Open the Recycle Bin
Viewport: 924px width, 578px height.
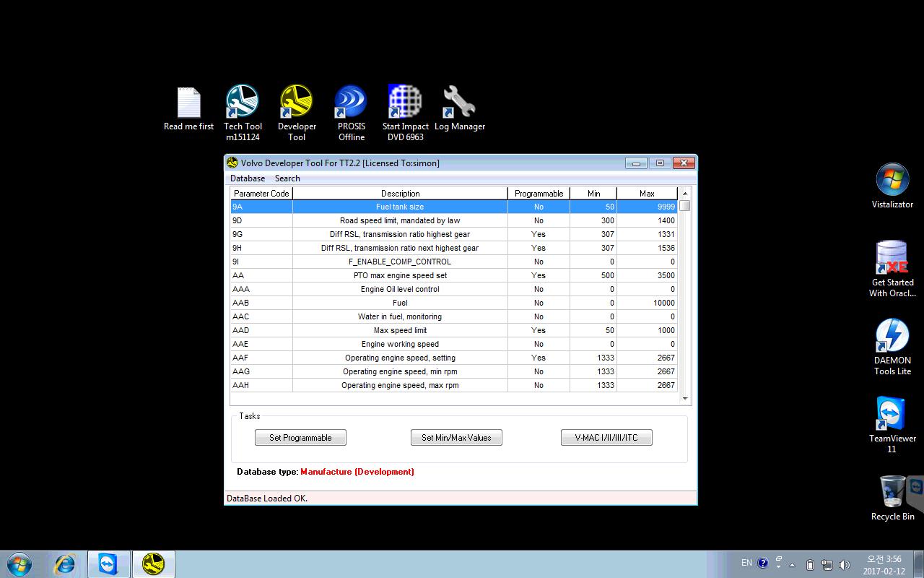[x=892, y=498]
